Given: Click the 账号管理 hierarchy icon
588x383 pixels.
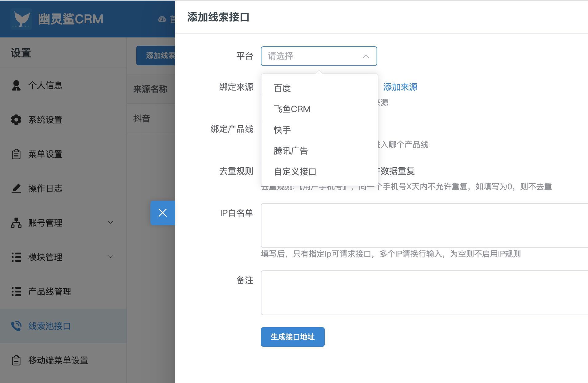Looking at the screenshot, I should [x=16, y=223].
